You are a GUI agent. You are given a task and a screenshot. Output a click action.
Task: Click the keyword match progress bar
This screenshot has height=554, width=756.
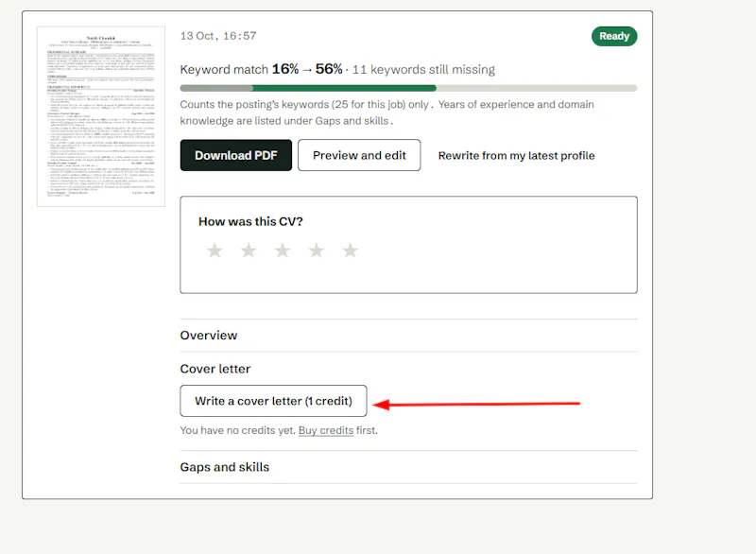(408, 88)
